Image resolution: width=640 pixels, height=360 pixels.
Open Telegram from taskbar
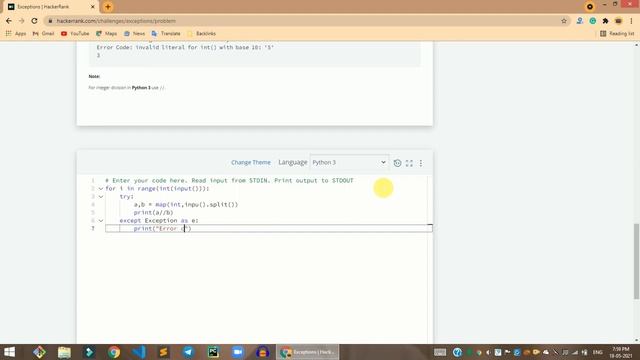pyautogui.click(x=188, y=352)
